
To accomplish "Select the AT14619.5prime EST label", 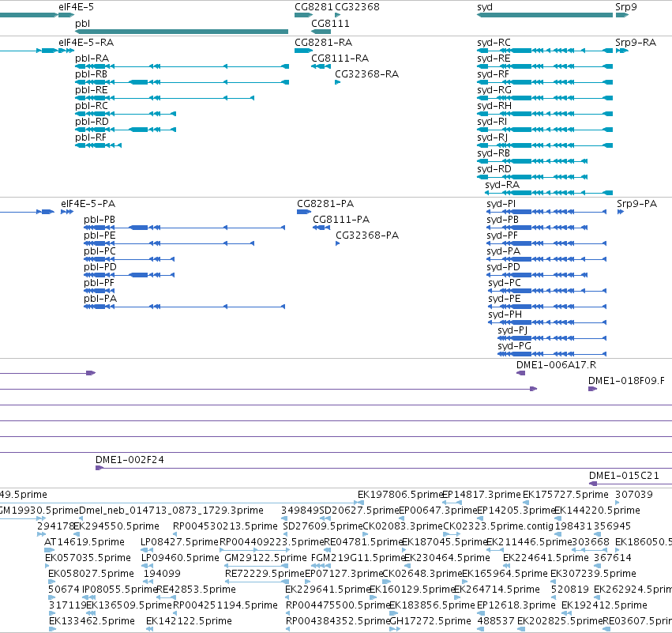I will tap(84, 542).
